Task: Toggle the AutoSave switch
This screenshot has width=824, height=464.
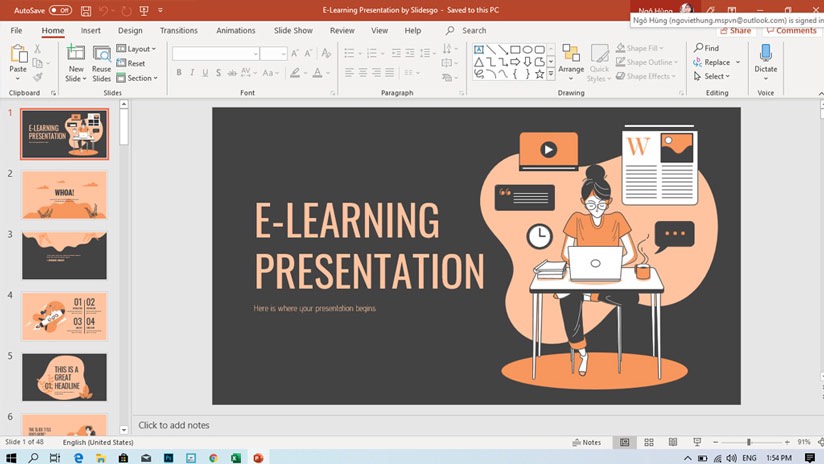Action: coord(60,10)
